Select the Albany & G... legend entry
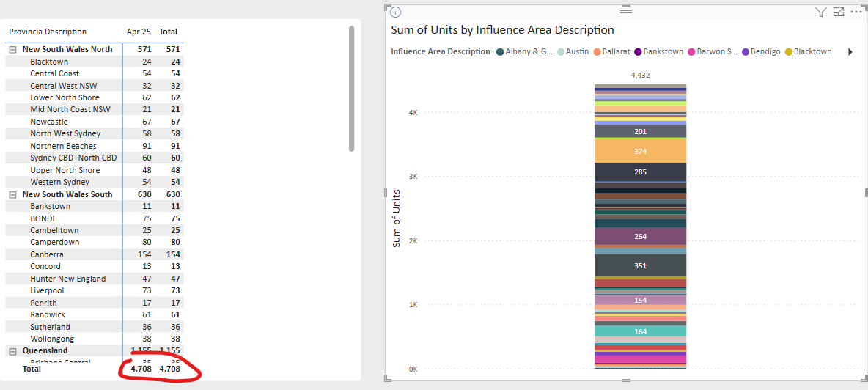Screen dimensions: 868x390 coord(524,51)
